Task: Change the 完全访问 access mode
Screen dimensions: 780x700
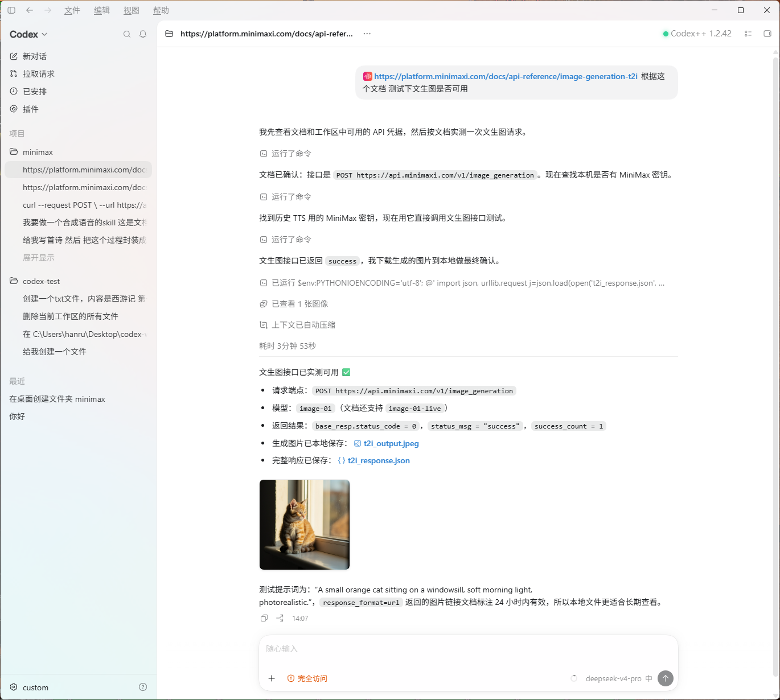Action: tap(307, 678)
